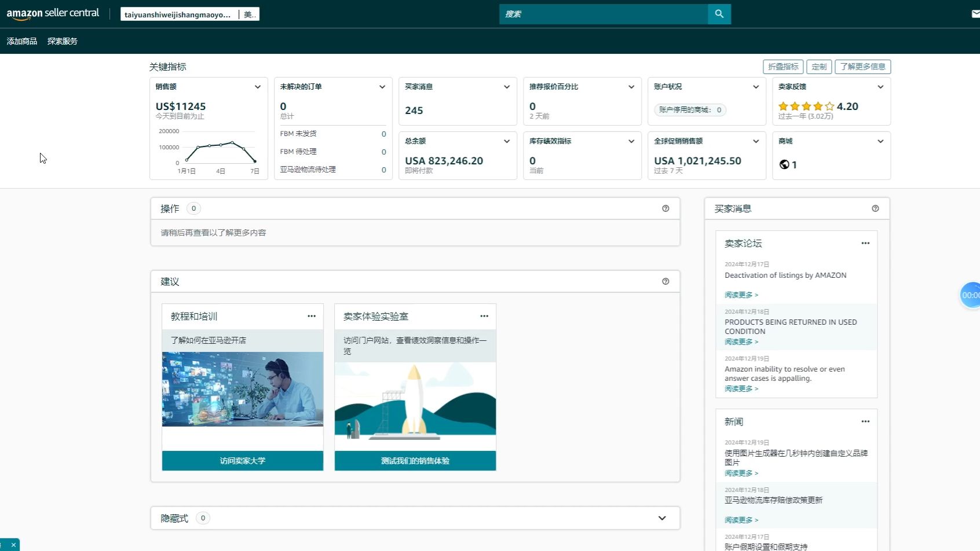Viewport: 980px width, 551px height.
Task: Click the 账户停用的商城 pill
Action: [690, 110]
